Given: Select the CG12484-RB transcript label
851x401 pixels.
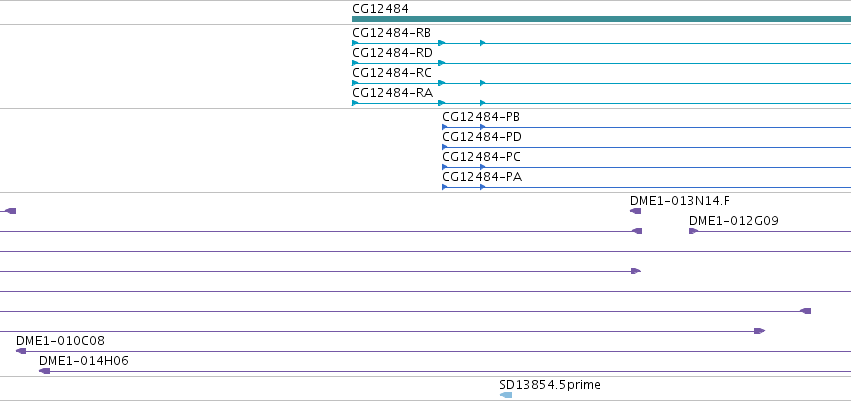Looking at the screenshot, I should pyautogui.click(x=391, y=33).
